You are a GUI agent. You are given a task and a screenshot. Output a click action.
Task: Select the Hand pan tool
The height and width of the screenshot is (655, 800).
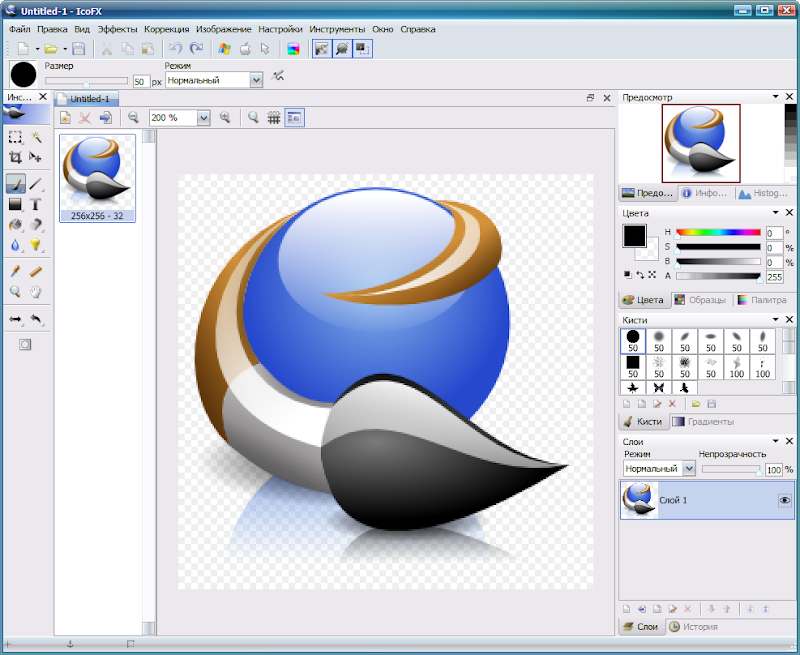click(x=36, y=292)
